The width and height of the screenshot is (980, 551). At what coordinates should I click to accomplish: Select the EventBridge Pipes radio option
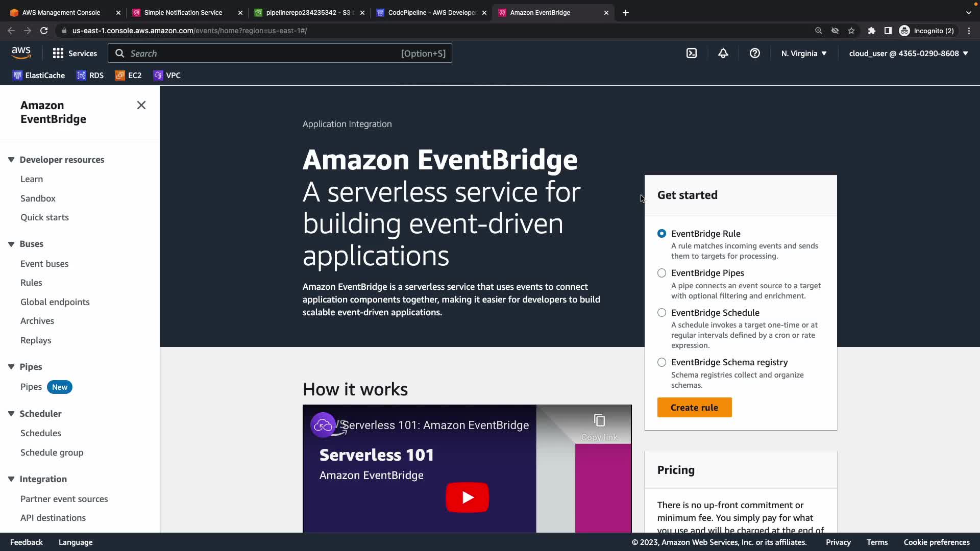pos(661,273)
